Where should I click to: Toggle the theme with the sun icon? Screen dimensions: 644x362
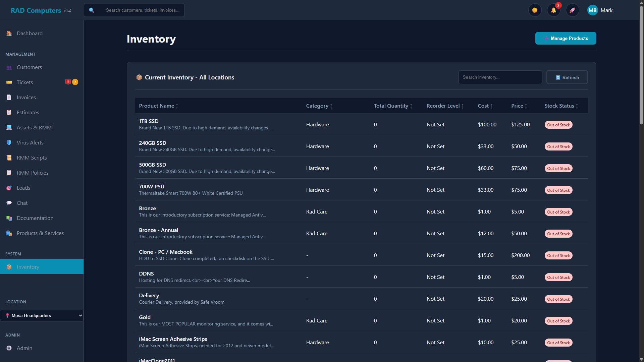tap(535, 10)
